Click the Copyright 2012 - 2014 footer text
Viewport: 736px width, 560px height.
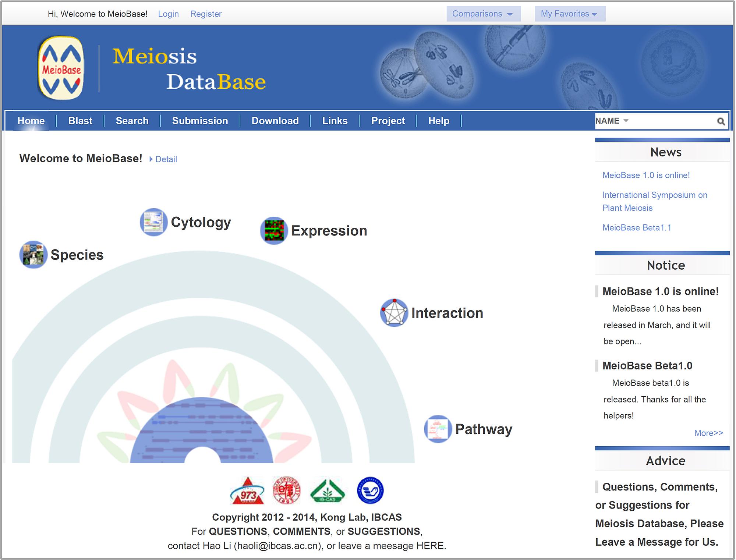(x=307, y=517)
